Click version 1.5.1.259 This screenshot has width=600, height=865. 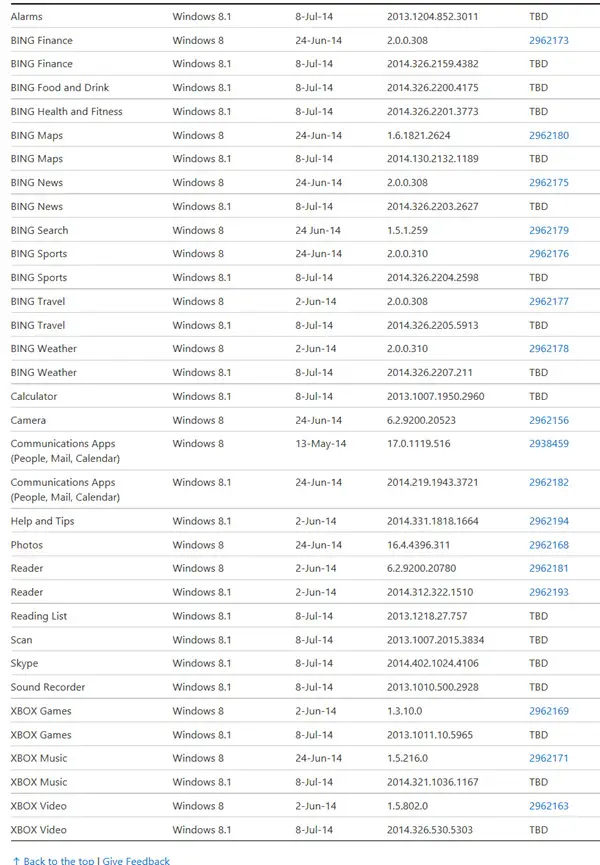pos(407,230)
